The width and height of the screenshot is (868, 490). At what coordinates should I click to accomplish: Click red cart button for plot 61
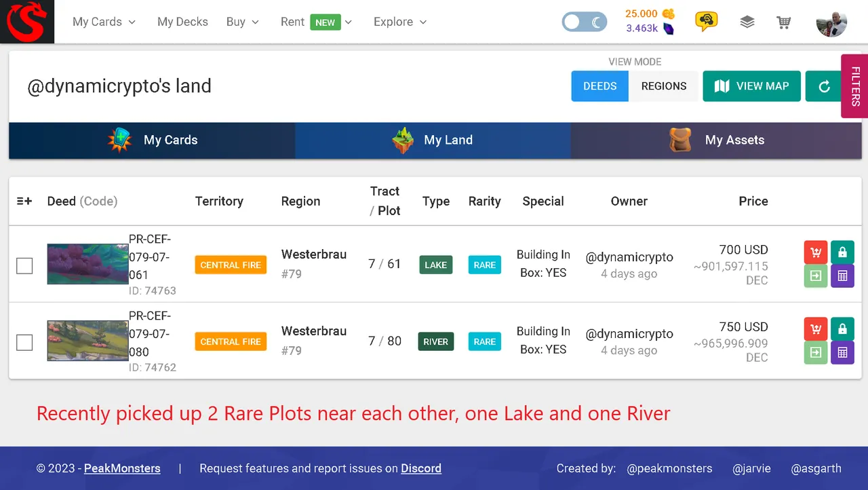[x=816, y=252]
